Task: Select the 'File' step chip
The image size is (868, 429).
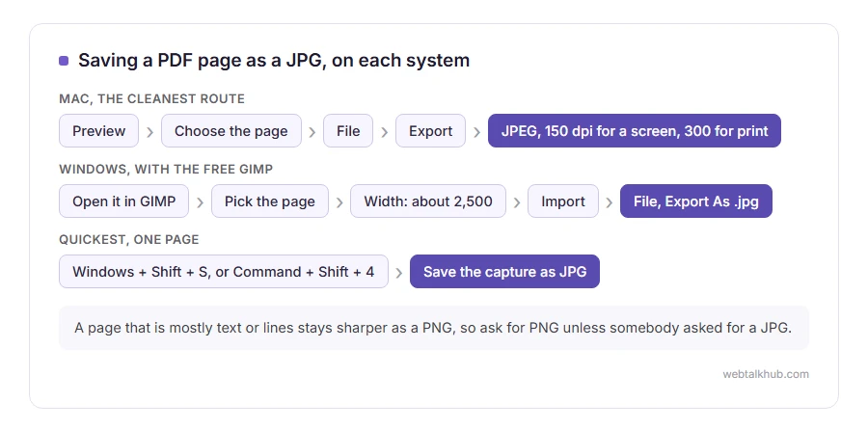Action: 348,131
